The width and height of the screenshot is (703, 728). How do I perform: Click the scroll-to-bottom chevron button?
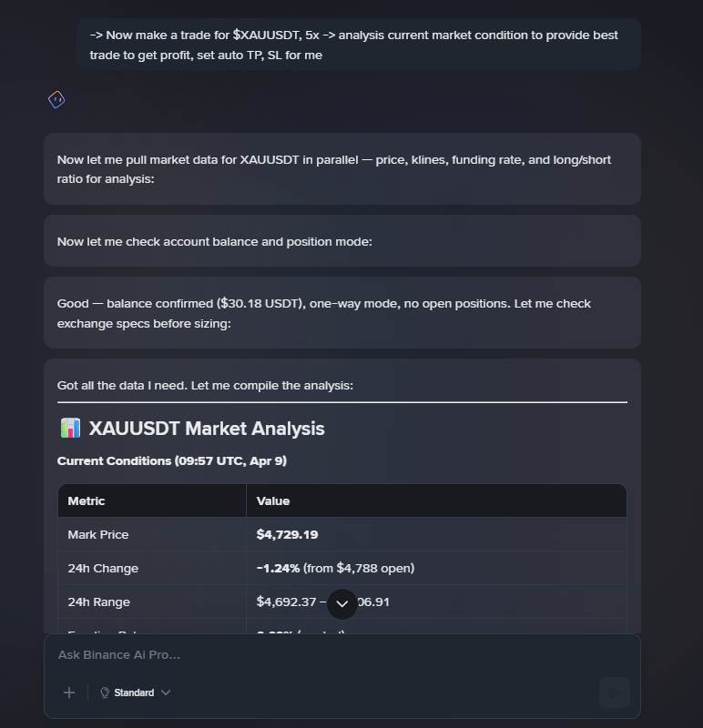point(342,603)
